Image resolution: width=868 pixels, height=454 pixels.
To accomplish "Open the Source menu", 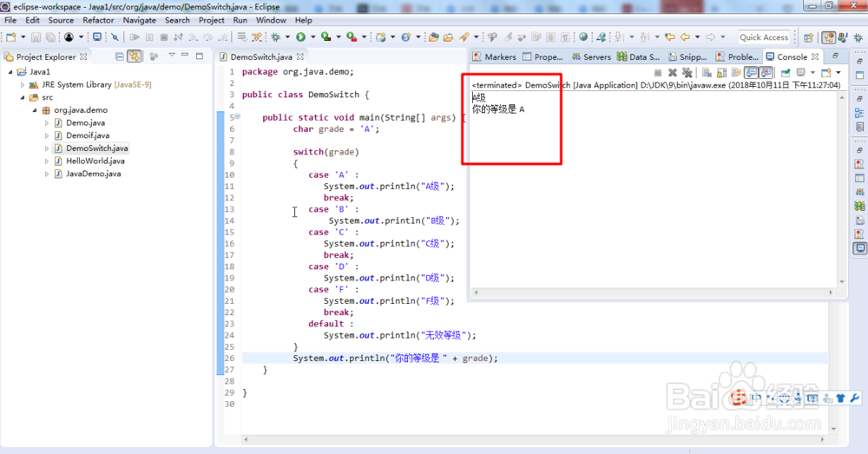I will point(61,20).
